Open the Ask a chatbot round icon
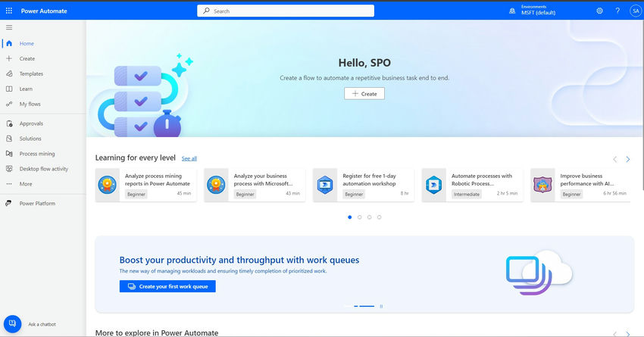Image resolution: width=644 pixels, height=337 pixels. click(12, 324)
